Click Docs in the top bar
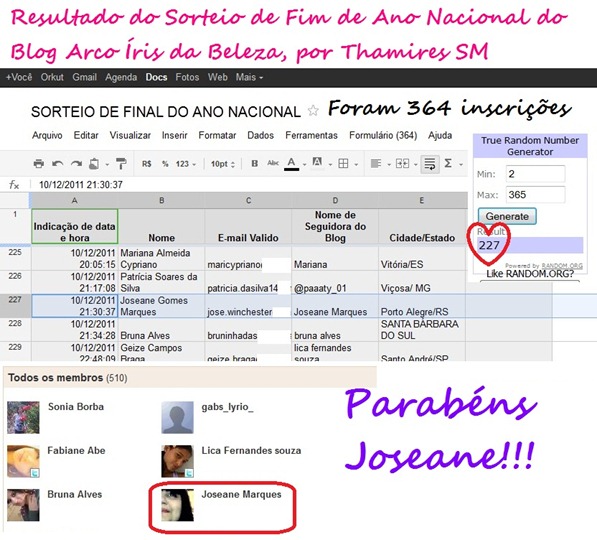 coord(156,77)
